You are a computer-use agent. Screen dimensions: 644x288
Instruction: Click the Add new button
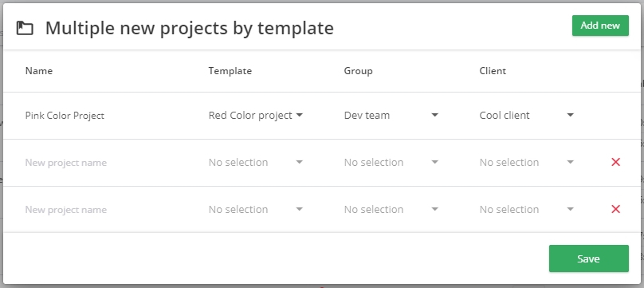click(x=600, y=26)
